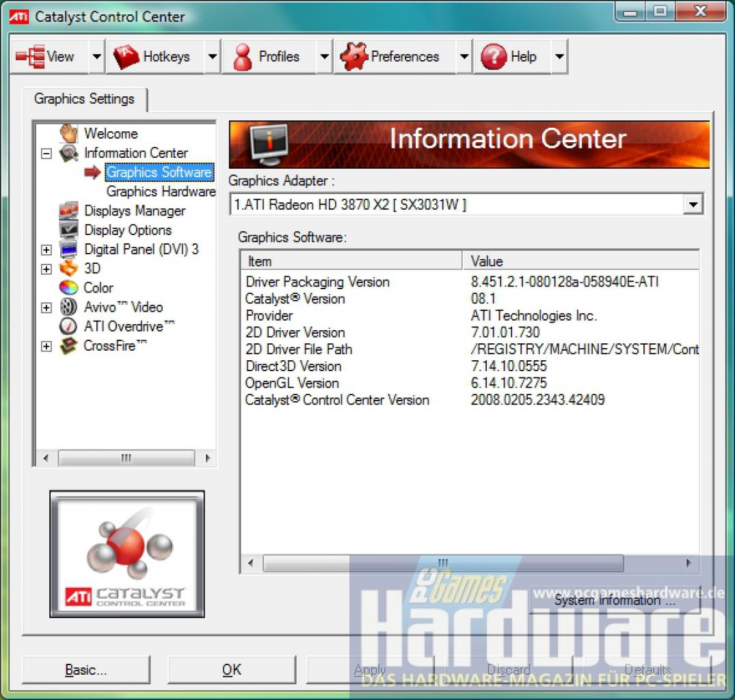Click the Apply button
The height and width of the screenshot is (700, 735).
tap(371, 669)
